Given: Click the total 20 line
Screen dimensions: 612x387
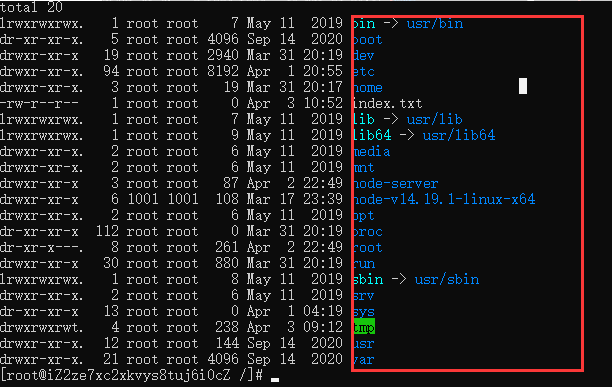Looking at the screenshot, I should 31,7.
